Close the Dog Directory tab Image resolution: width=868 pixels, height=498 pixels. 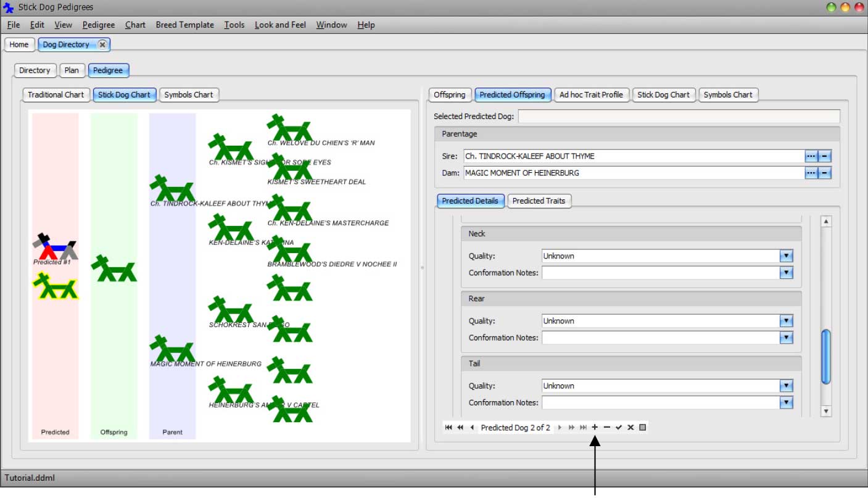click(x=102, y=44)
